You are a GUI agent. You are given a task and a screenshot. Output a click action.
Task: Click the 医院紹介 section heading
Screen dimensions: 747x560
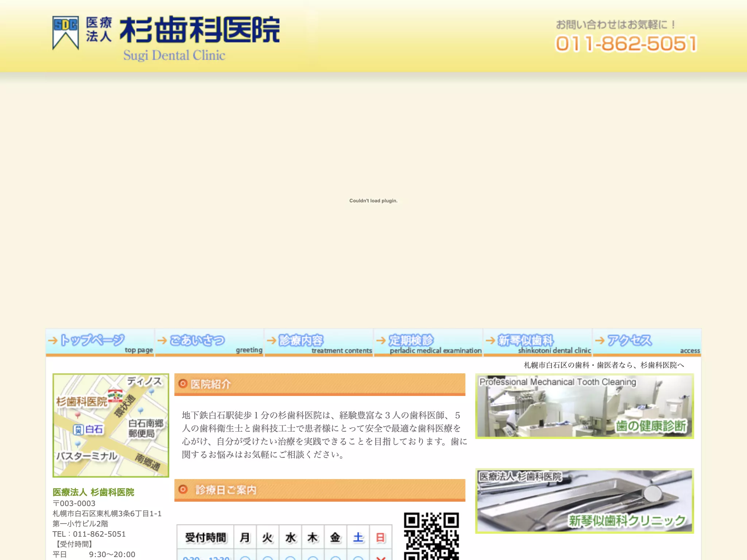pos(320,384)
